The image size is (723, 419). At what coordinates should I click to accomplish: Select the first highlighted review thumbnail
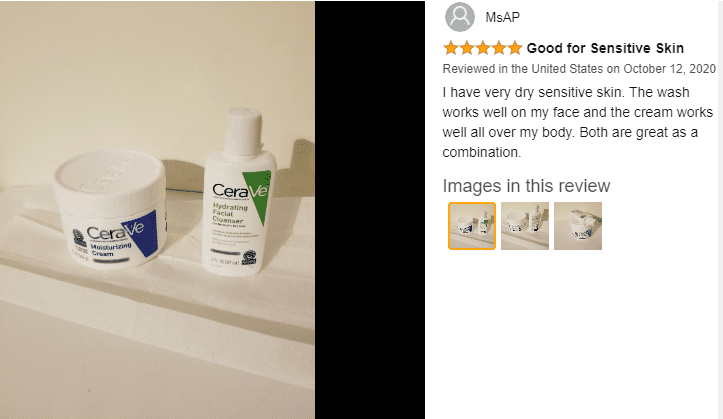[472, 226]
